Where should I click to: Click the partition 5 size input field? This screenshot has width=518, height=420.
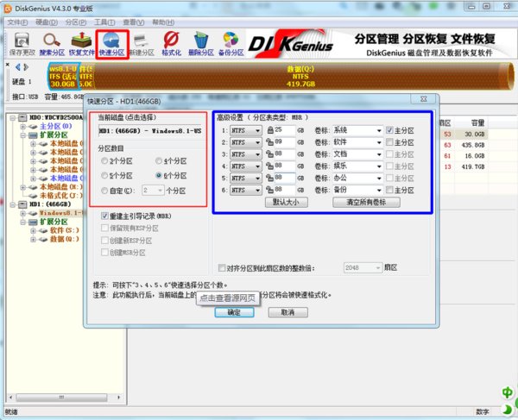click(x=284, y=178)
